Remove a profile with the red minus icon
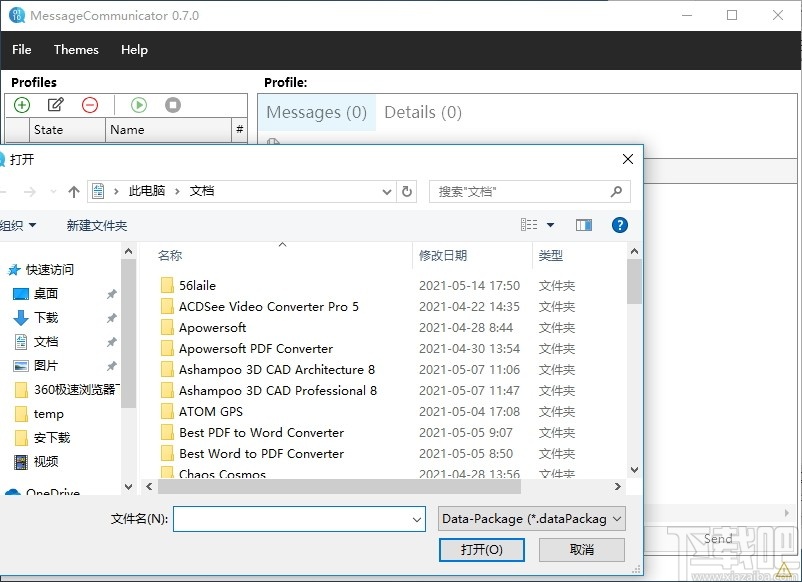802x582 pixels. [90, 104]
